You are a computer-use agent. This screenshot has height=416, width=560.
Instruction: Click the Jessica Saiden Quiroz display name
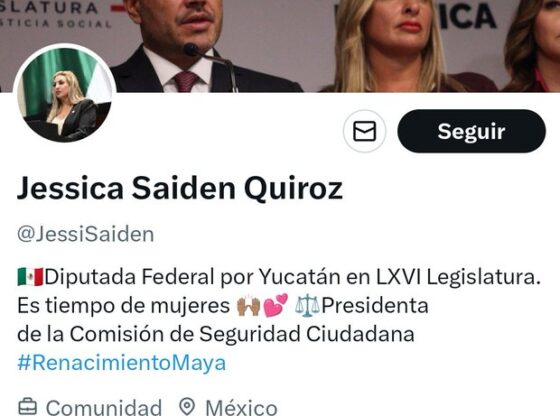click(x=180, y=188)
